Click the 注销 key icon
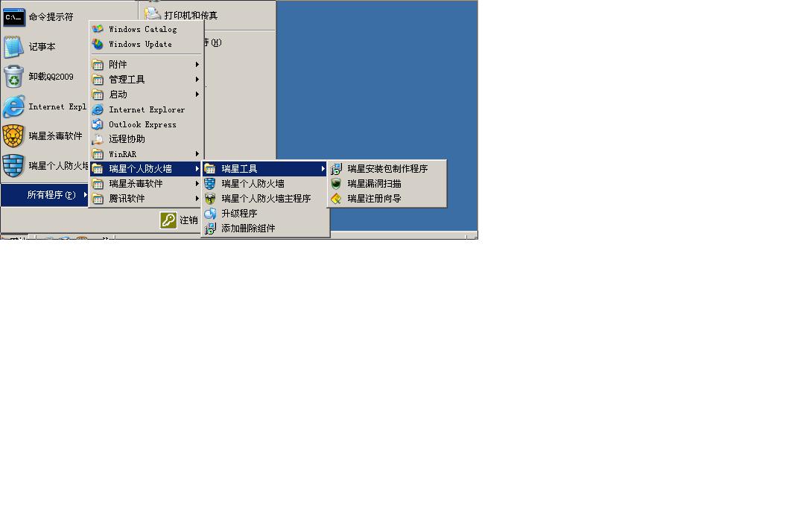The image size is (812, 527). (168, 220)
